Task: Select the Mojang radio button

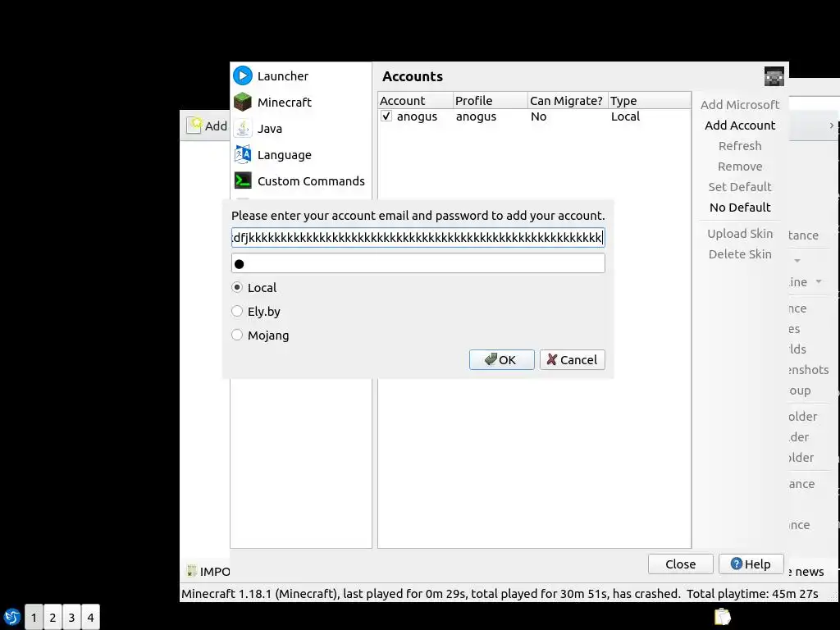Action: (237, 335)
